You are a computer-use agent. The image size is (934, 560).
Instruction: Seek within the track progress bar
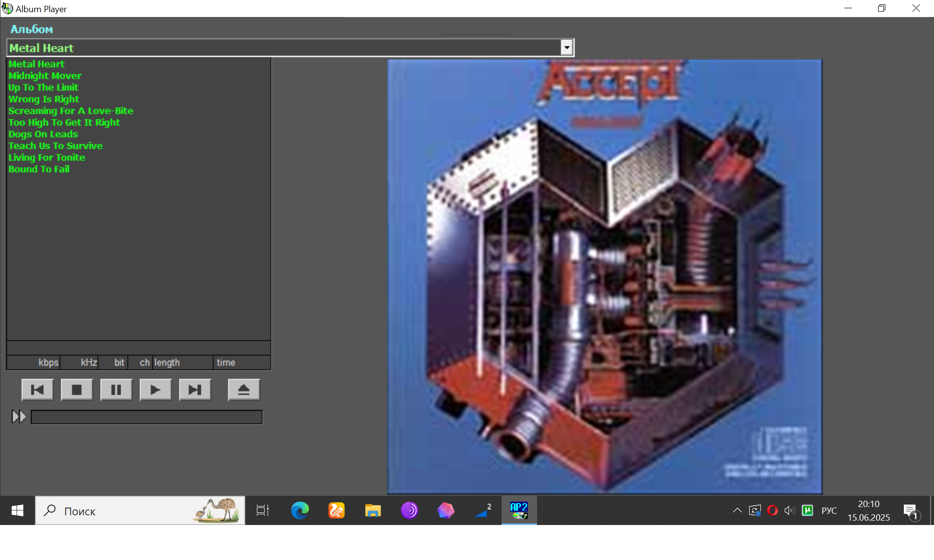pos(147,417)
